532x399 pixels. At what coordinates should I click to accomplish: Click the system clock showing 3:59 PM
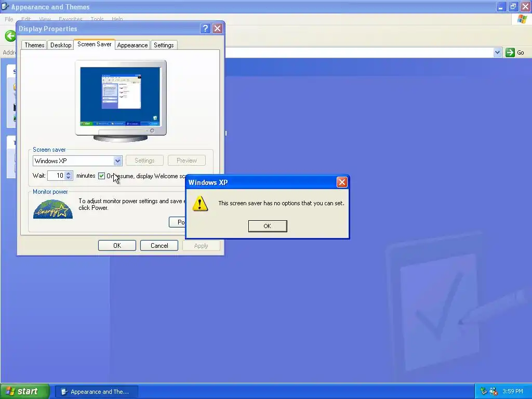[513, 391]
